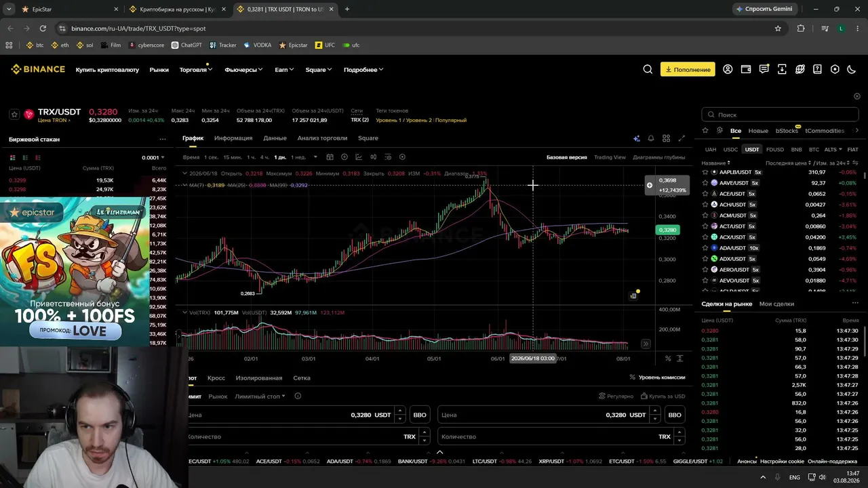The image size is (868, 488).
Task: Click the yellow Пополнение deposit button
Action: [x=688, y=69]
